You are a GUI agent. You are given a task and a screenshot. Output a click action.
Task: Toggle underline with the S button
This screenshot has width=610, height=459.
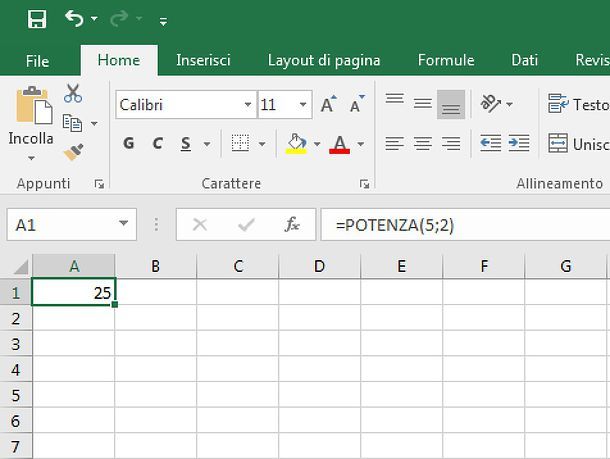(186, 144)
